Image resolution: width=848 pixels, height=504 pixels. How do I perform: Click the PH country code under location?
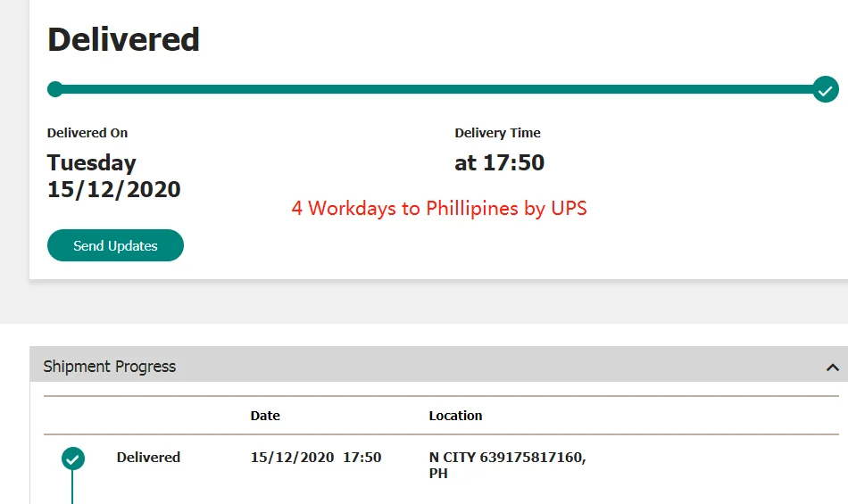click(438, 474)
